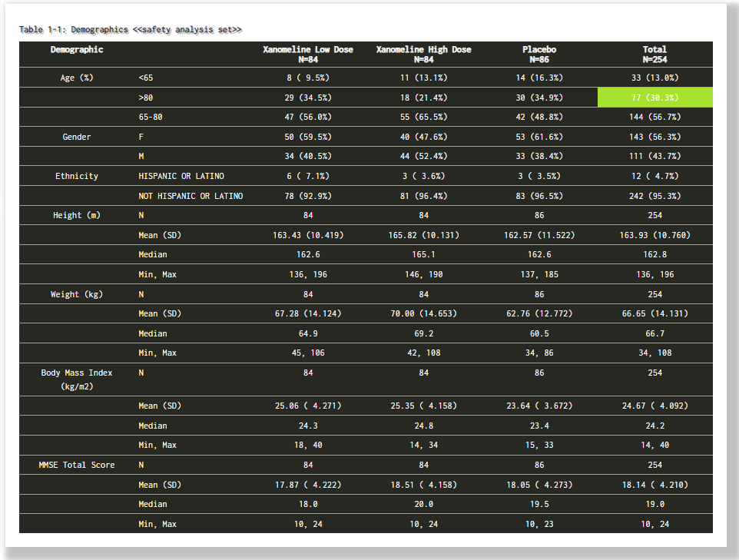739x560 pixels.
Task: Click the value '47 (56.0%)'
Action: coord(308,117)
